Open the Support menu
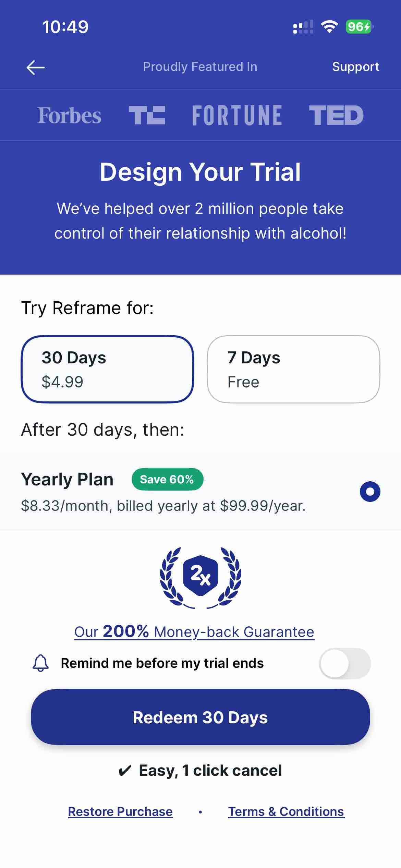 356,67
